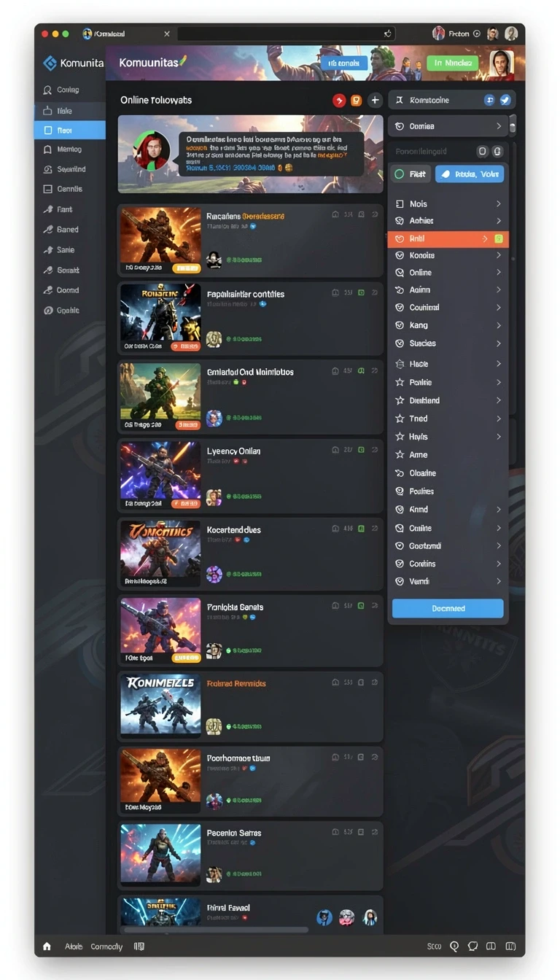
Task: Open the Fapalrainiter contities card title
Action: point(246,295)
